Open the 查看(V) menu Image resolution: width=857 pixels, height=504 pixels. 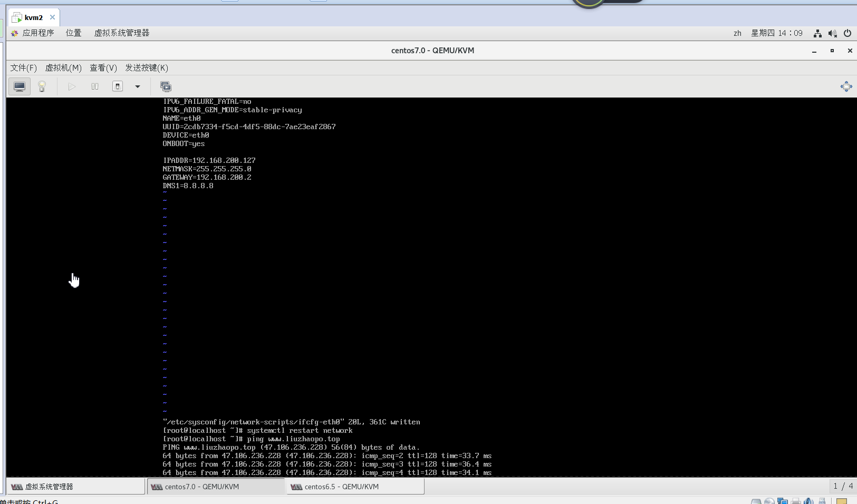tap(103, 67)
